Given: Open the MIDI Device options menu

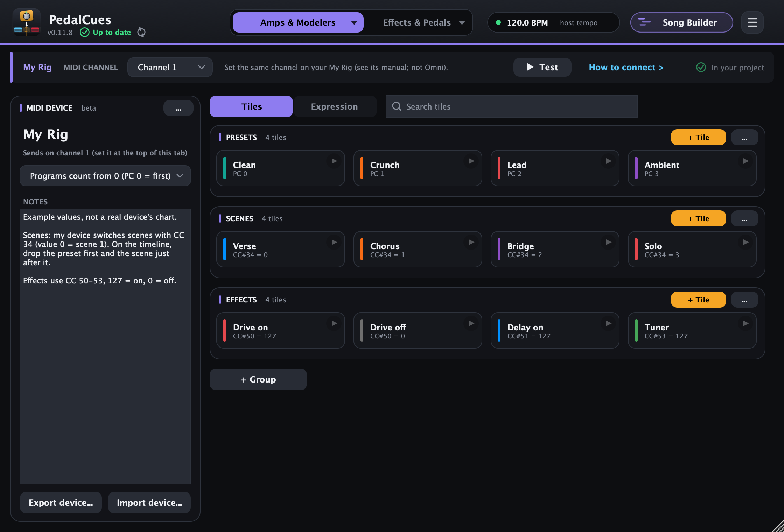Looking at the screenshot, I should click(x=178, y=108).
